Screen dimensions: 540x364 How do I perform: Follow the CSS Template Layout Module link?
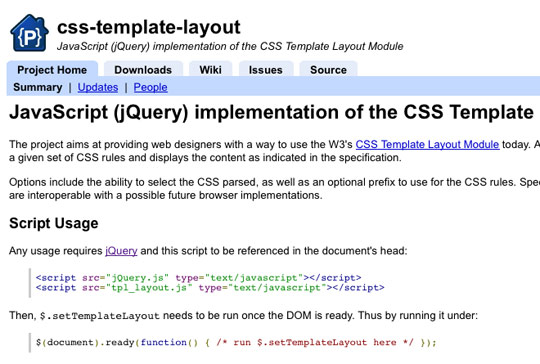pos(427,144)
